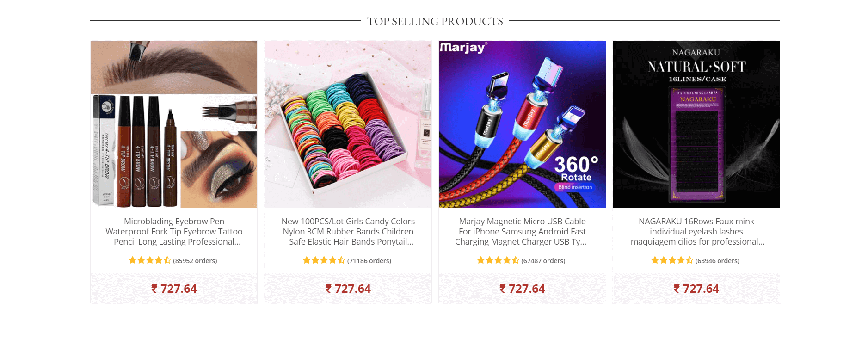
Task: Click the Microblading Eyebrow Pen title link
Action: coord(174,232)
